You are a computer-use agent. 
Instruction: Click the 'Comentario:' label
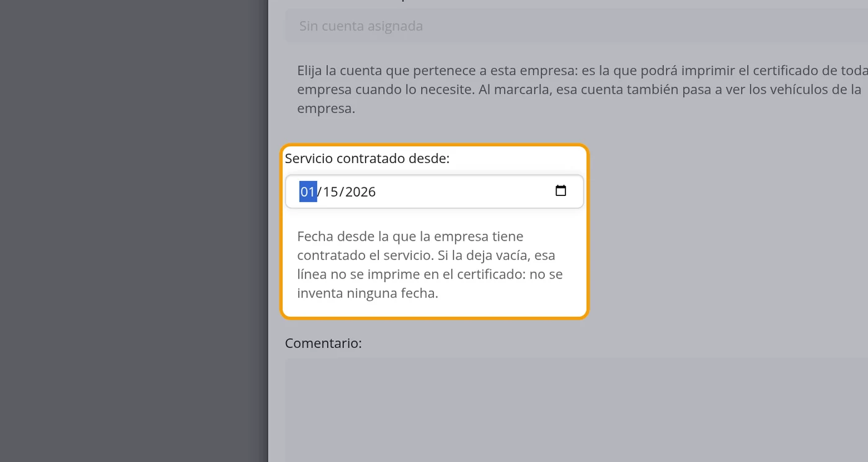[323, 343]
